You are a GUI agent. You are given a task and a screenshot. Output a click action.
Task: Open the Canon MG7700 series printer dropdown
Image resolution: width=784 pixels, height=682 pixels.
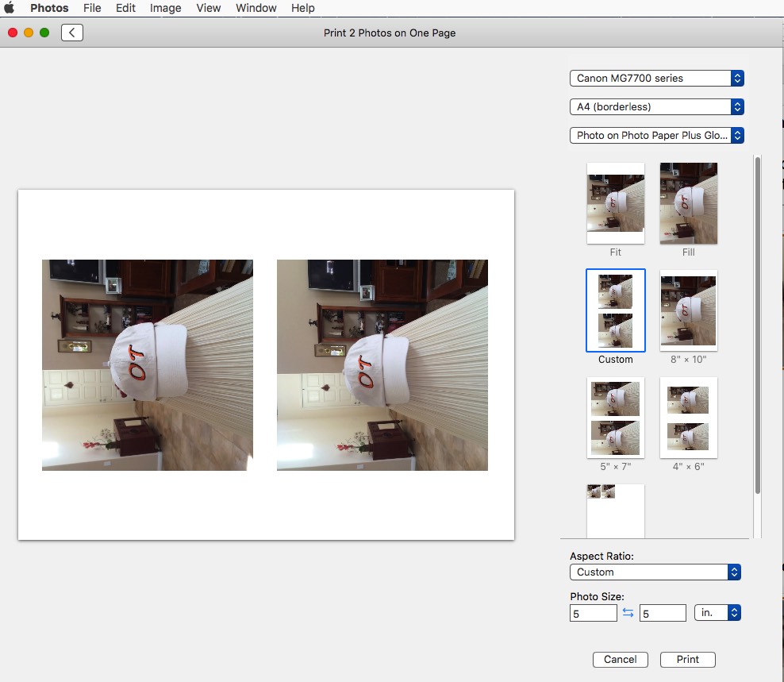657,78
